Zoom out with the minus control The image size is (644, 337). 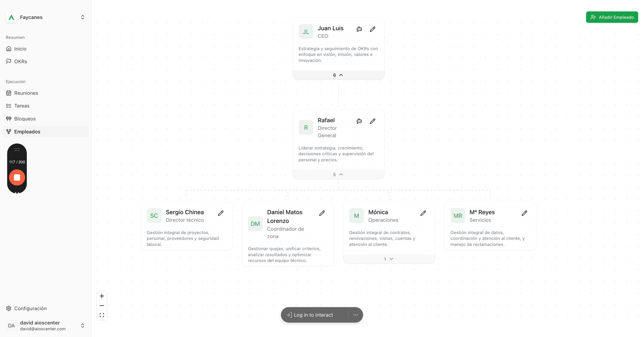click(102, 305)
